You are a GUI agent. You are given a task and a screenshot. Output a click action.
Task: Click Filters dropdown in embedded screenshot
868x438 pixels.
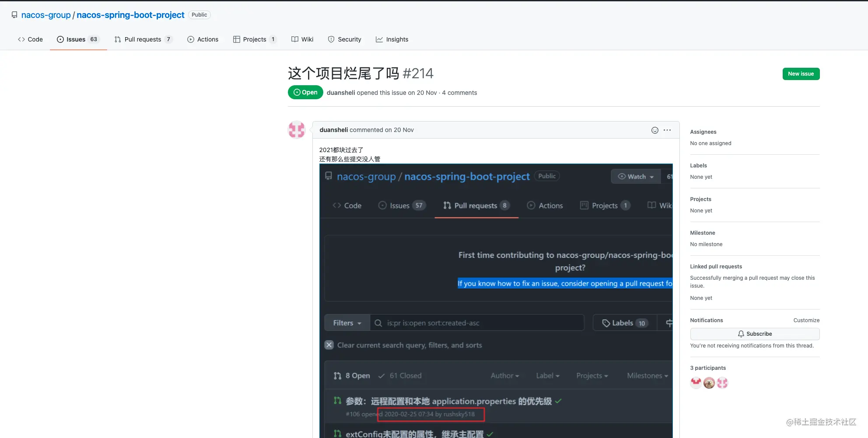[x=347, y=323]
